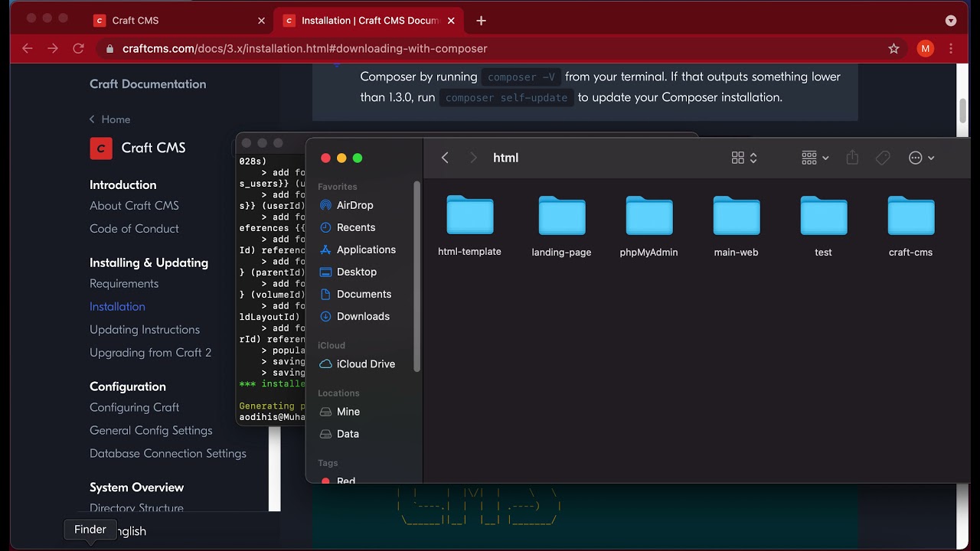
Task: Open the landing-page folder
Action: pos(561,225)
